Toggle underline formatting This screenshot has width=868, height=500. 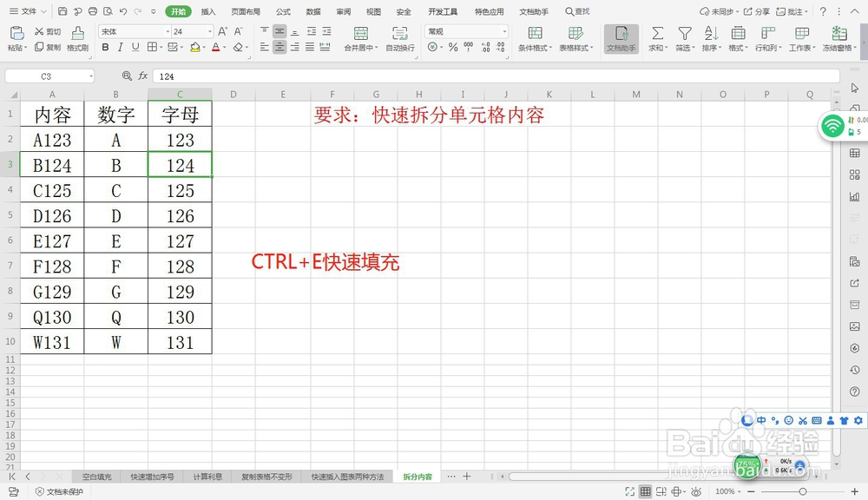coord(135,47)
